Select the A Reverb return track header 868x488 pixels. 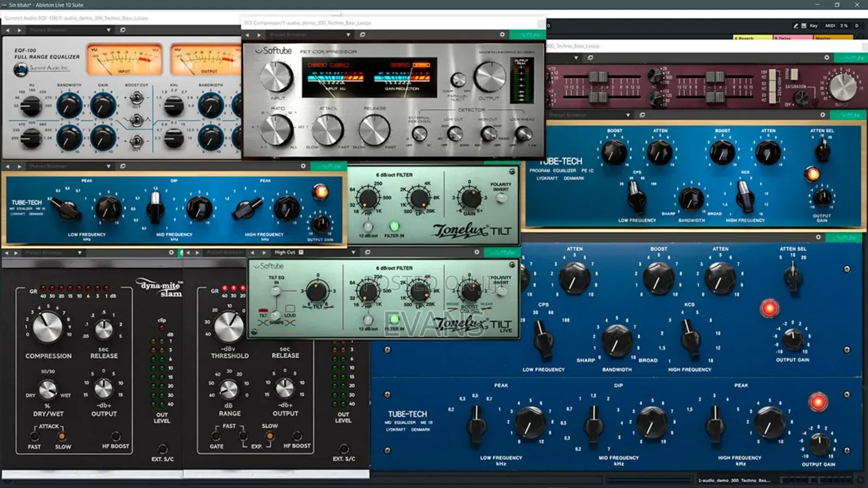[752, 38]
